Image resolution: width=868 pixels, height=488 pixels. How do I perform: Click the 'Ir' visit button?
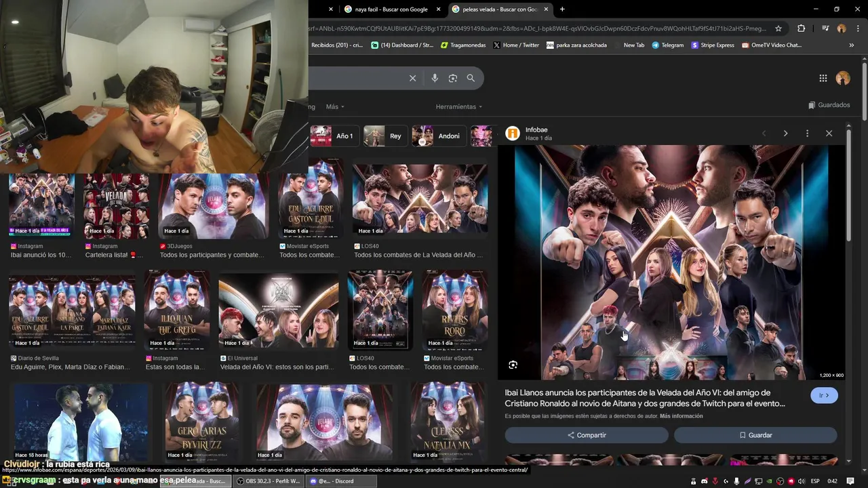tap(824, 395)
